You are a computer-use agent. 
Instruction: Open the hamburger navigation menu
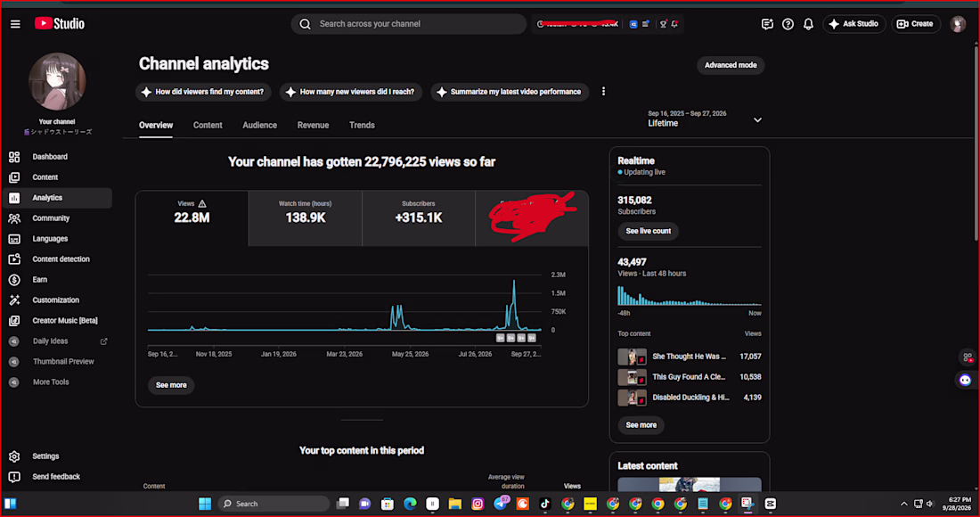[16, 24]
